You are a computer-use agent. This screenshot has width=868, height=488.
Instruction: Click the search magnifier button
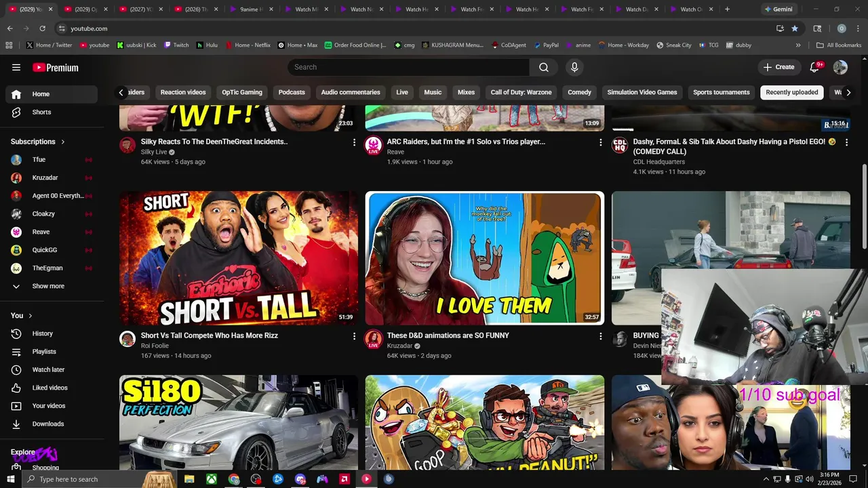[x=544, y=67]
